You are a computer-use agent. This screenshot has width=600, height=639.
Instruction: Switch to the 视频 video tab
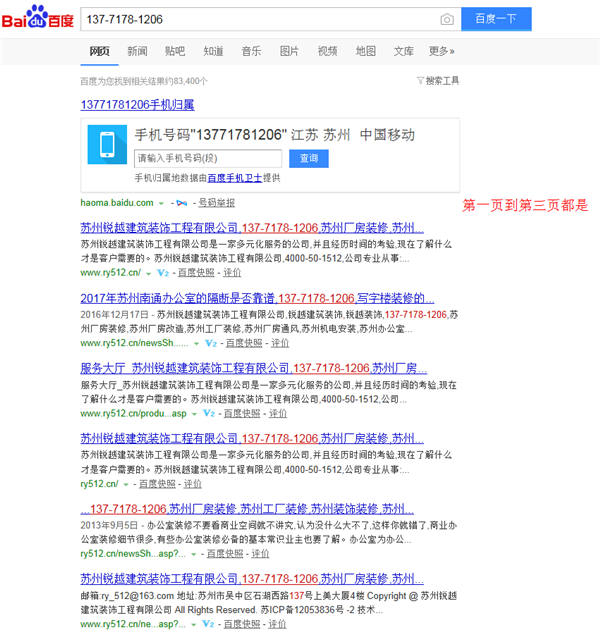[327, 51]
